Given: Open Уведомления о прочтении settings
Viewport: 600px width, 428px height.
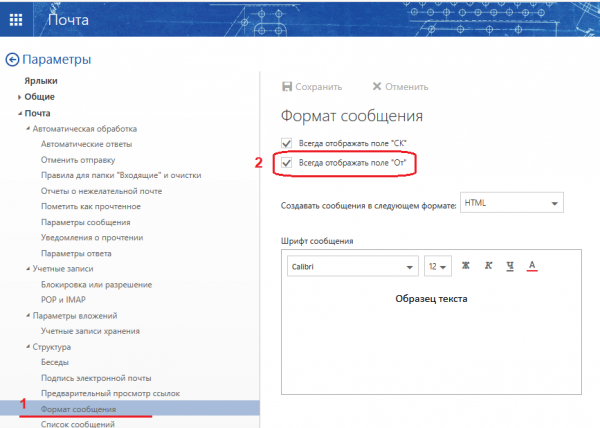Looking at the screenshot, I should click(x=92, y=238).
